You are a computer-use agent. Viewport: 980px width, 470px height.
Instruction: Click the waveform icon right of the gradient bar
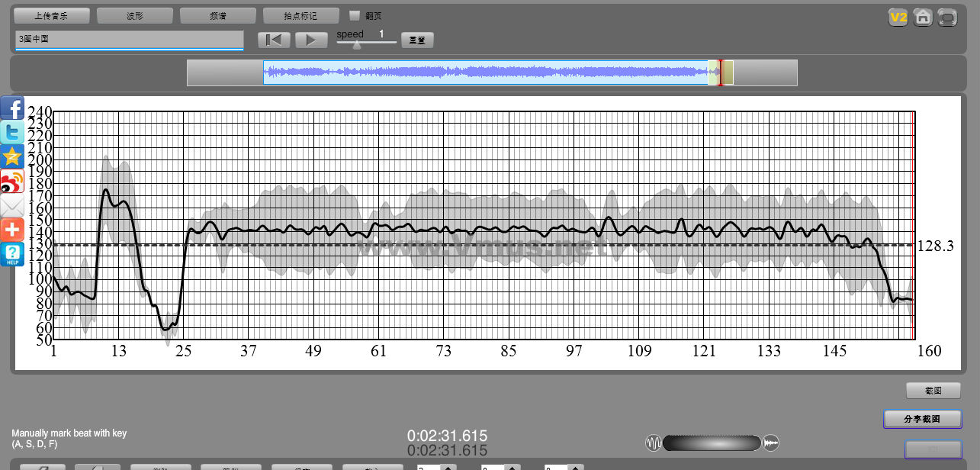(x=771, y=443)
